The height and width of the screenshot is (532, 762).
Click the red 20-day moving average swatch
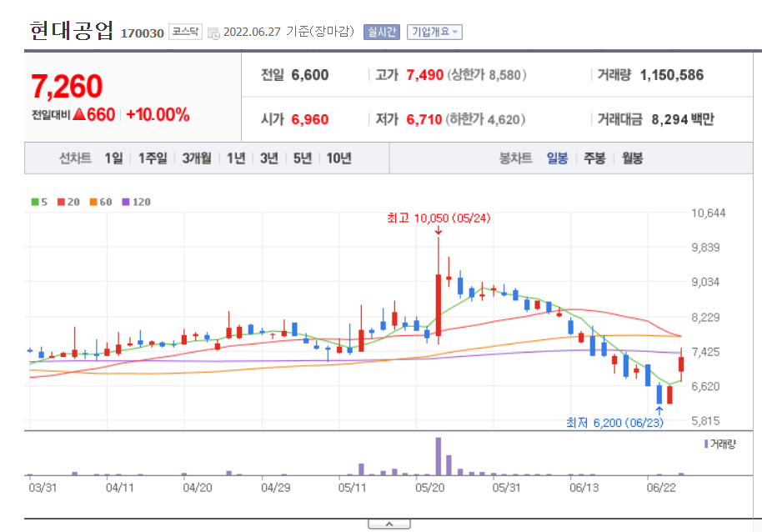pos(61,202)
